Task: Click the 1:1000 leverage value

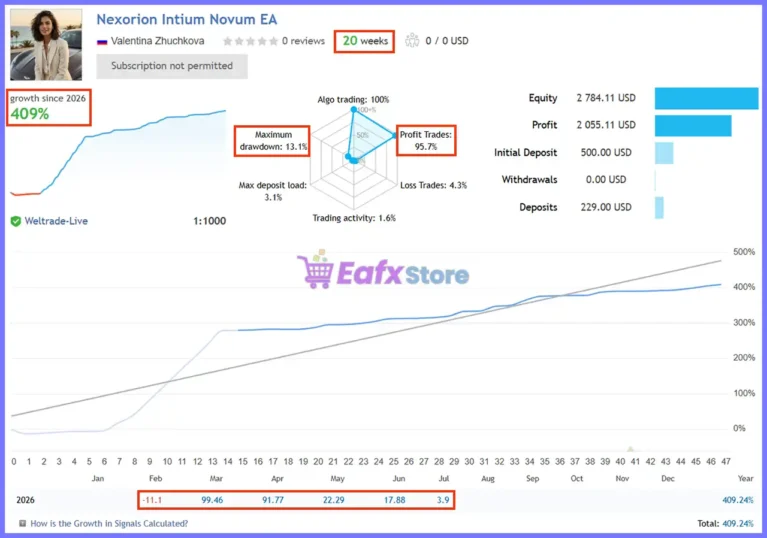Action: [x=209, y=221]
